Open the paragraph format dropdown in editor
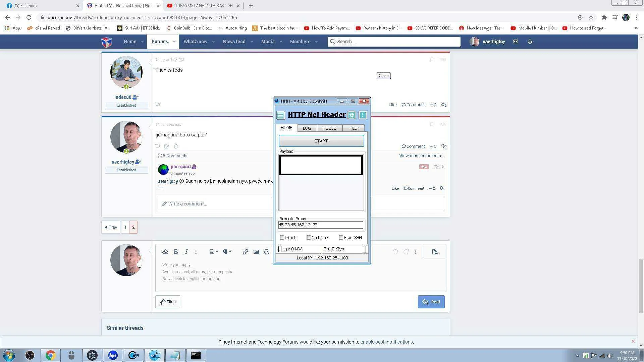The width and height of the screenshot is (644, 362). (x=227, y=252)
